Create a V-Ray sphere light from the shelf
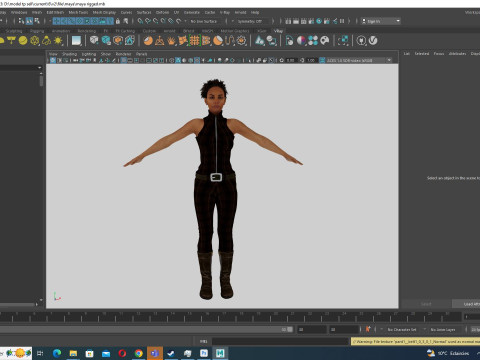The width and height of the screenshot is (480, 360). (23, 41)
